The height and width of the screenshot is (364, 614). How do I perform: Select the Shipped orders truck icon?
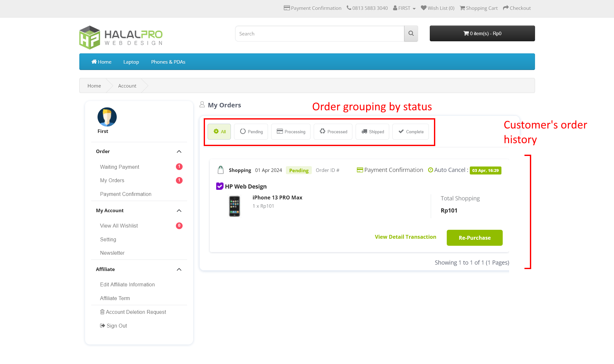coord(365,131)
